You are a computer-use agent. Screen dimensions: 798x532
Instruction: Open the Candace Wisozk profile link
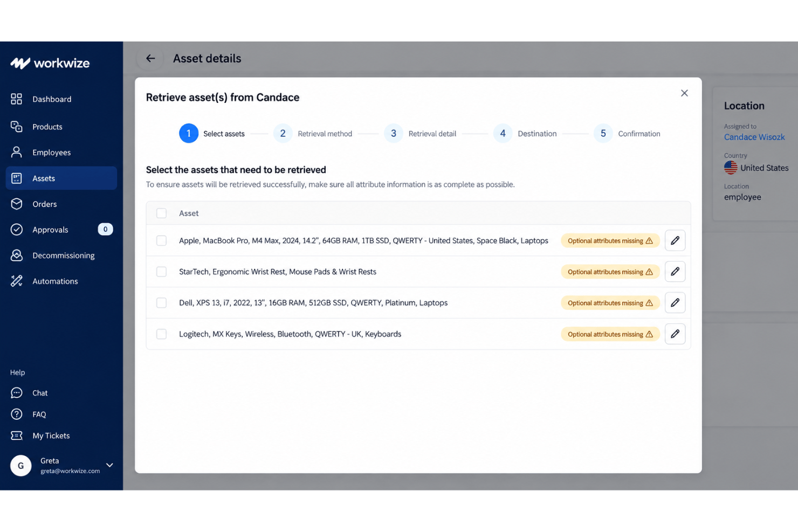[x=754, y=137]
